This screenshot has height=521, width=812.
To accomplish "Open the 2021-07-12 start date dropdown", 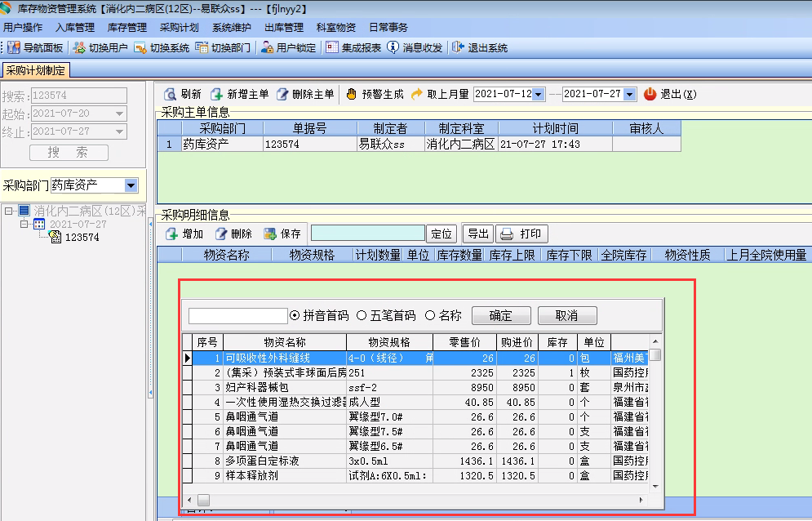I will pyautogui.click(x=539, y=95).
